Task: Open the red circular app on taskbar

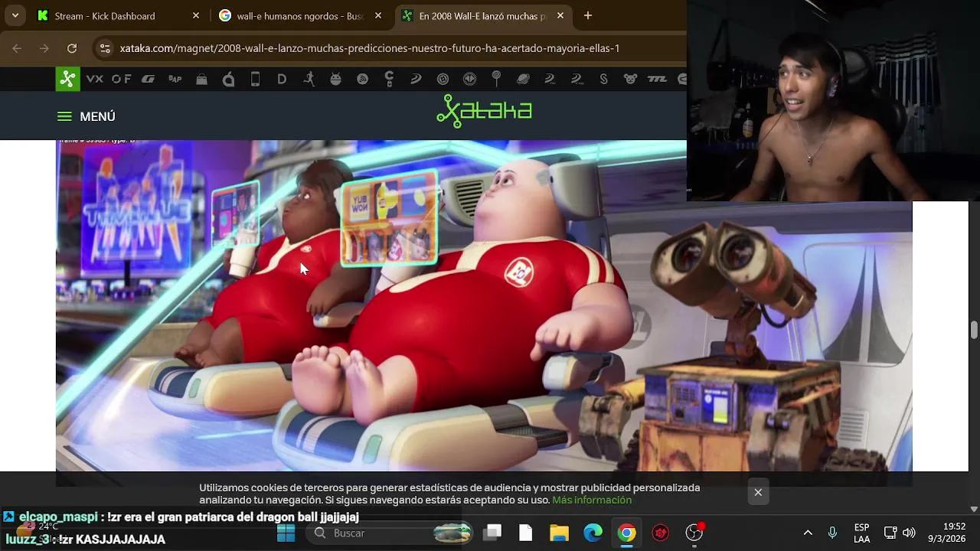Action: tap(661, 533)
